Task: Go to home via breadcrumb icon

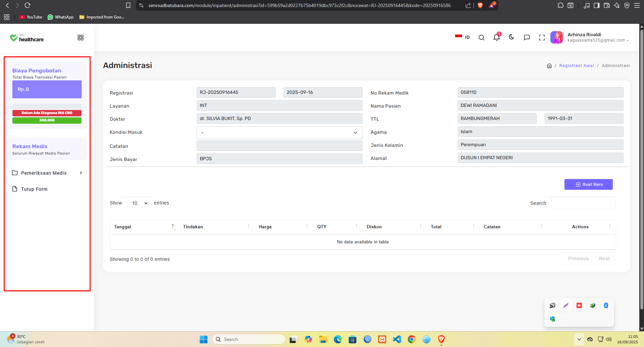Action: 549,66
